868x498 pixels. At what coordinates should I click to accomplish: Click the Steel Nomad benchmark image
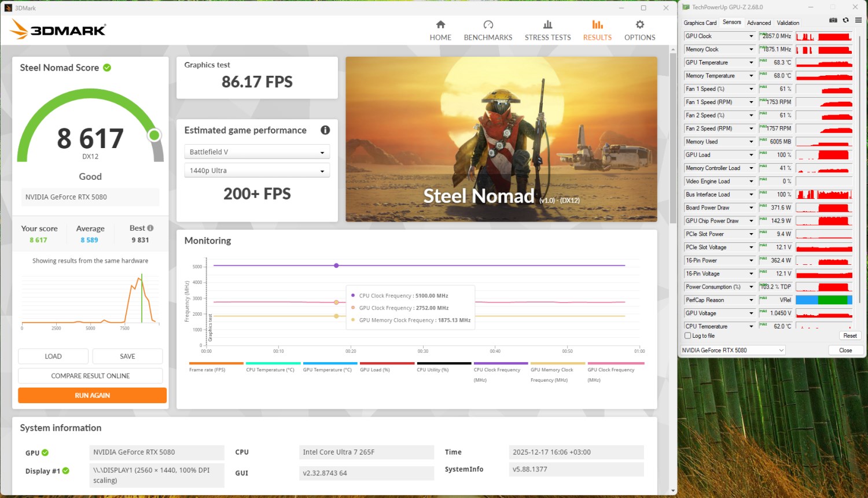click(x=501, y=139)
